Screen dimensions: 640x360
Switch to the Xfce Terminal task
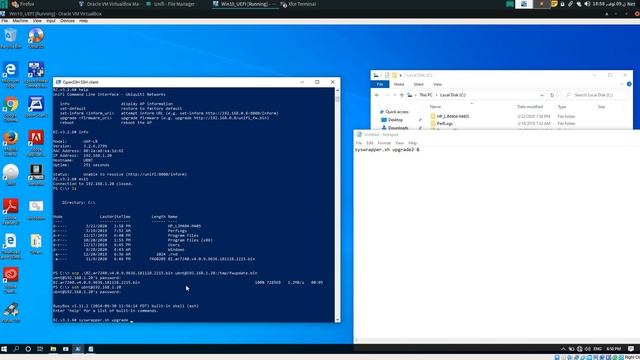(298, 4)
